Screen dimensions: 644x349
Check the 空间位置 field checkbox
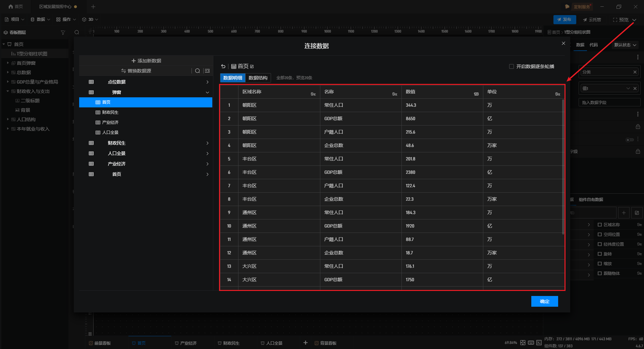(x=600, y=235)
